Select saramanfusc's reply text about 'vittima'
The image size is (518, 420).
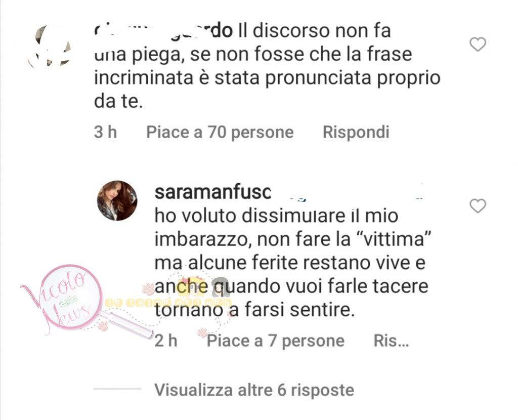[291, 263]
